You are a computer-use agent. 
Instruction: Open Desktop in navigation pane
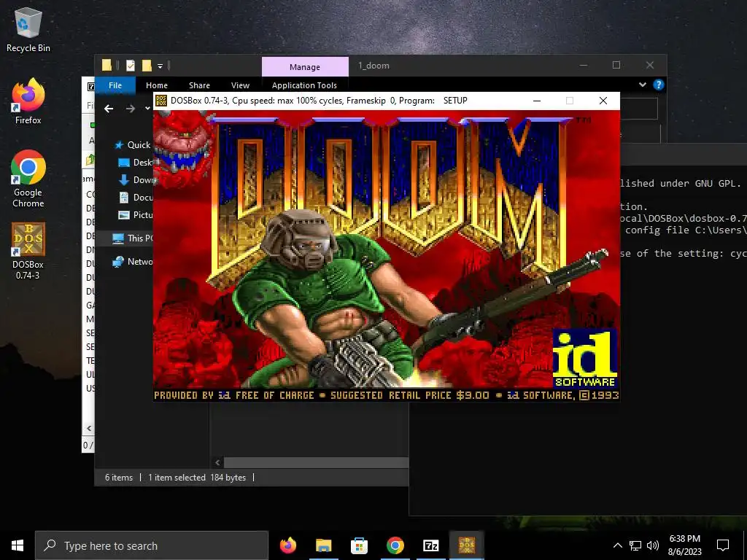pyautogui.click(x=135, y=163)
